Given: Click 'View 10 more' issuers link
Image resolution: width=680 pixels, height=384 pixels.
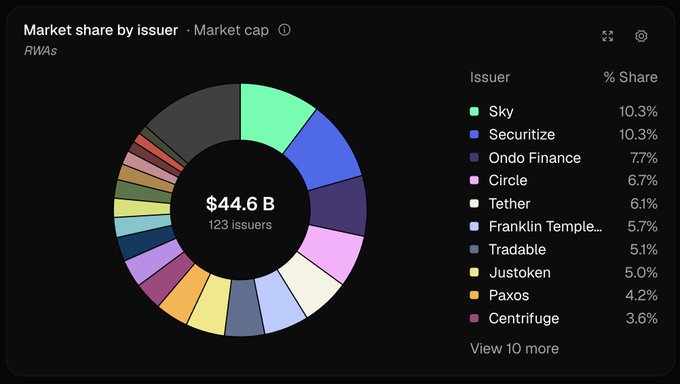Looking at the screenshot, I should 514,348.
